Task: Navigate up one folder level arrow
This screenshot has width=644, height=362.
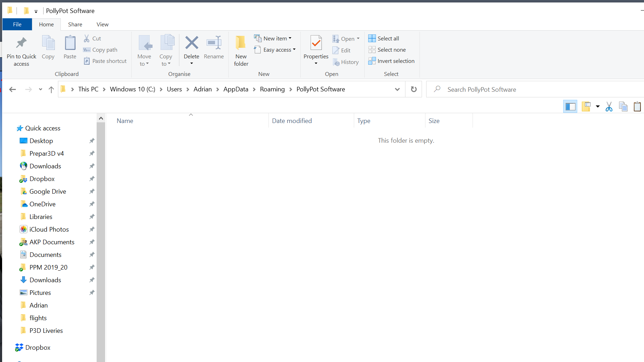Action: pos(51,90)
